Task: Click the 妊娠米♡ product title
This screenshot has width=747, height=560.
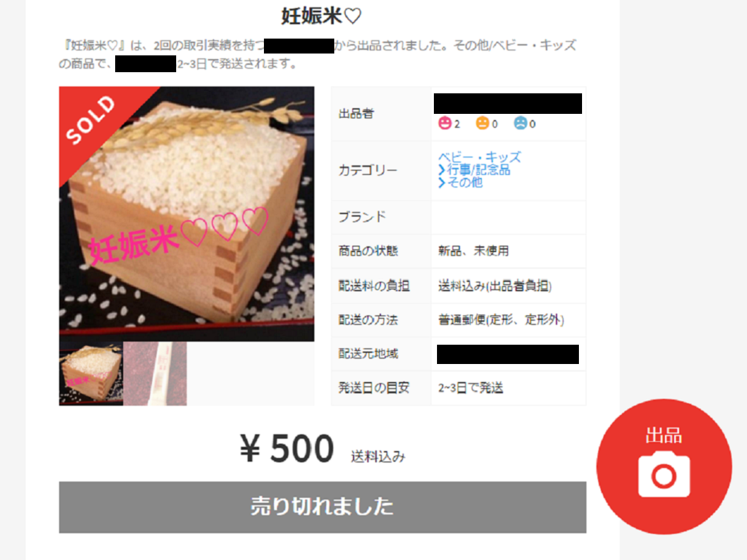Action: pos(321,16)
